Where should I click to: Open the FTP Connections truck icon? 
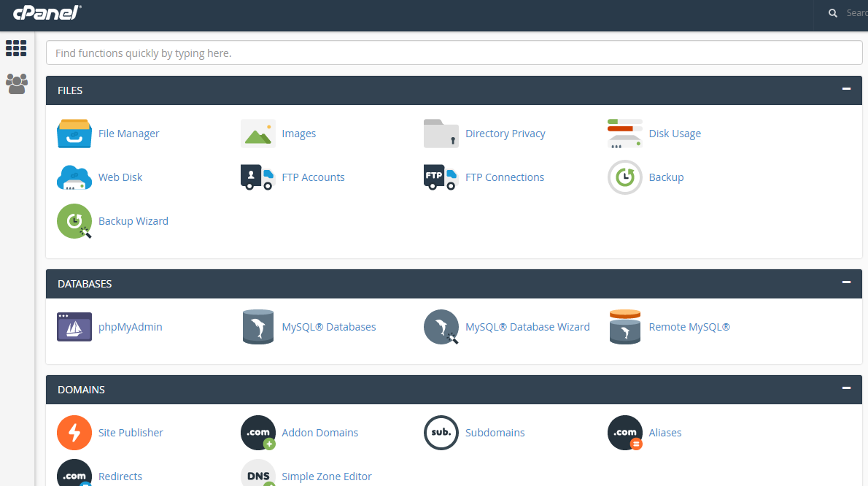[x=441, y=177]
